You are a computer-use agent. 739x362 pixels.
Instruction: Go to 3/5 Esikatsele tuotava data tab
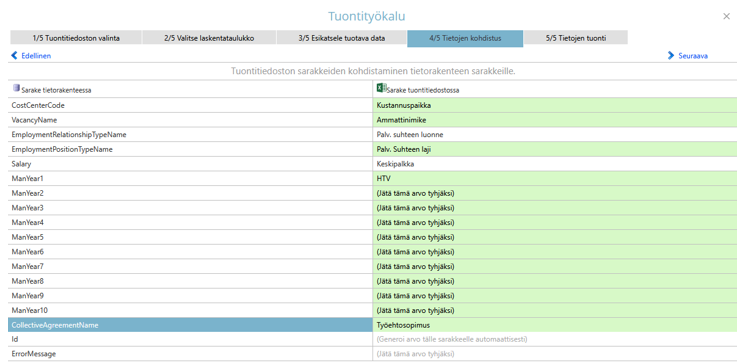coord(342,38)
